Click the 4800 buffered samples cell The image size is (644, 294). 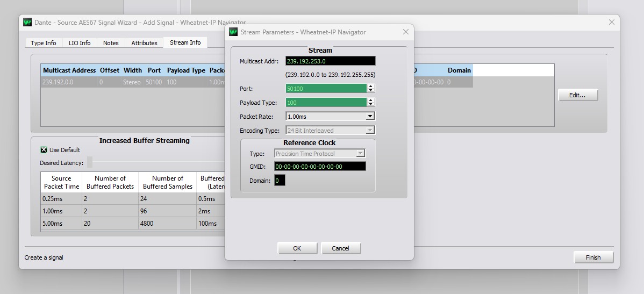tap(168, 224)
